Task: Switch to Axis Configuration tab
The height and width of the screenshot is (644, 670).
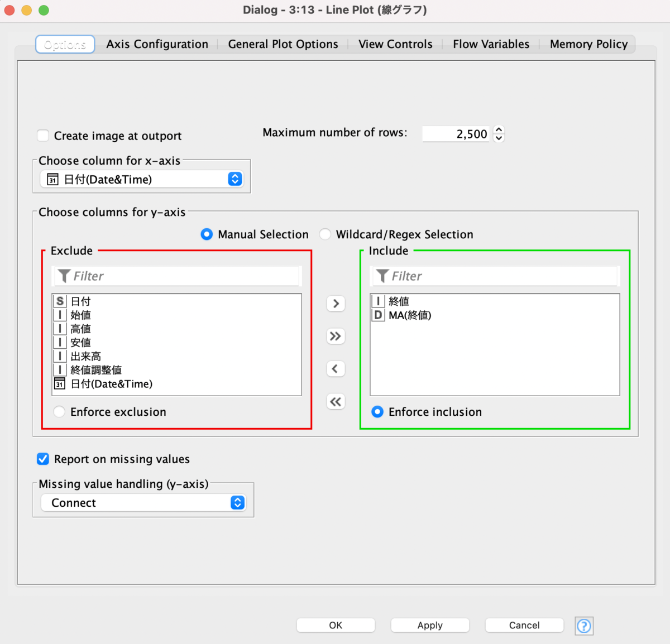Action: point(157,44)
